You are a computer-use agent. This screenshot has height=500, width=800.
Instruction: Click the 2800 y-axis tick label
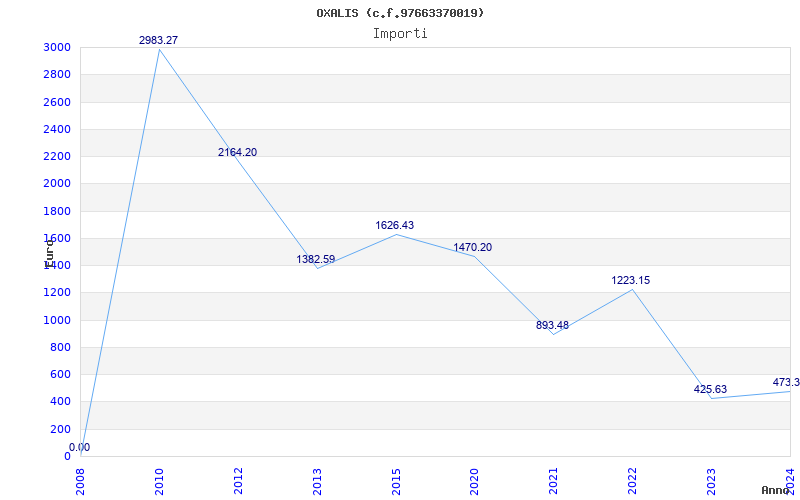pyautogui.click(x=58, y=75)
